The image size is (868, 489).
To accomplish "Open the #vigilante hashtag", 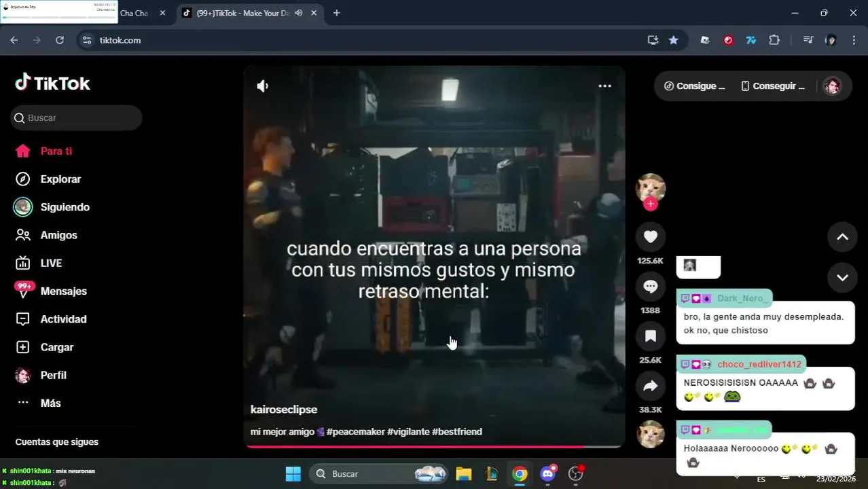I will 408,431.
